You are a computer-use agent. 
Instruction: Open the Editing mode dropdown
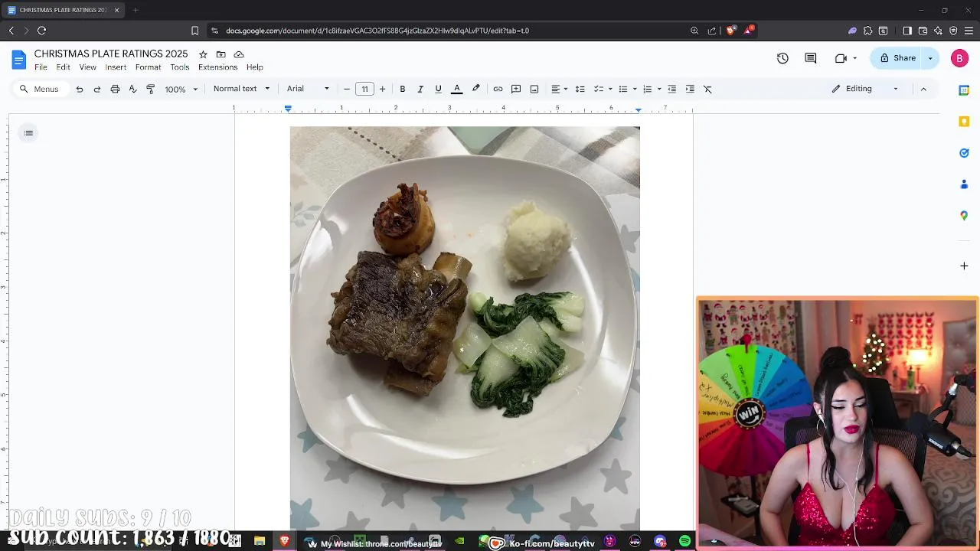pyautogui.click(x=865, y=89)
